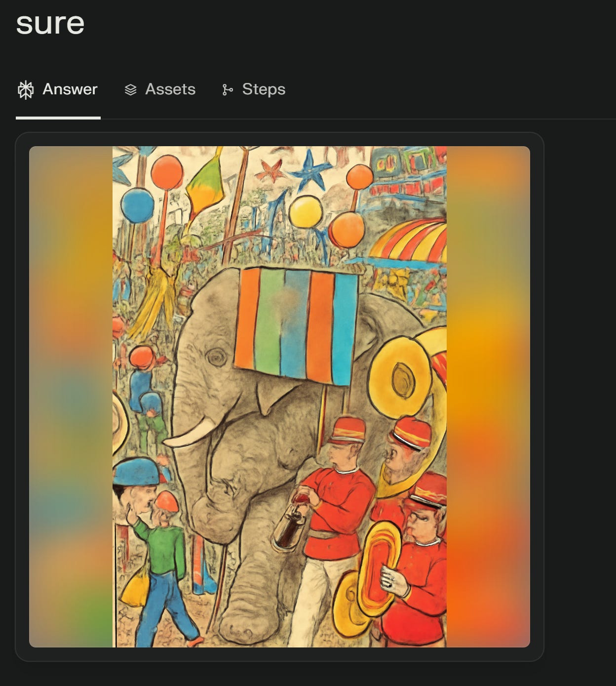Click the red-and-yellow striped tent canopy
Image resolution: width=616 pixels, height=686 pixels.
pyautogui.click(x=409, y=241)
